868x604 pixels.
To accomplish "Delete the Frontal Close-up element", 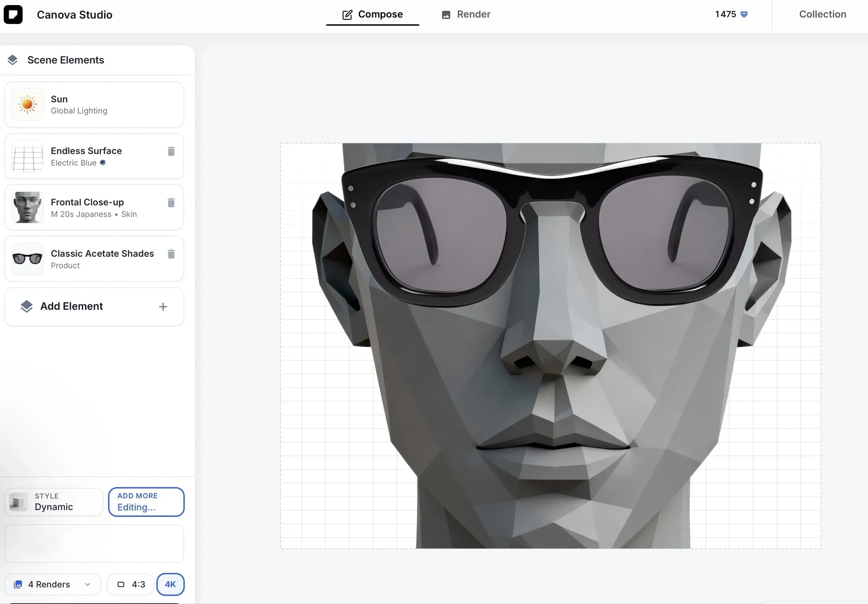I will [x=171, y=203].
